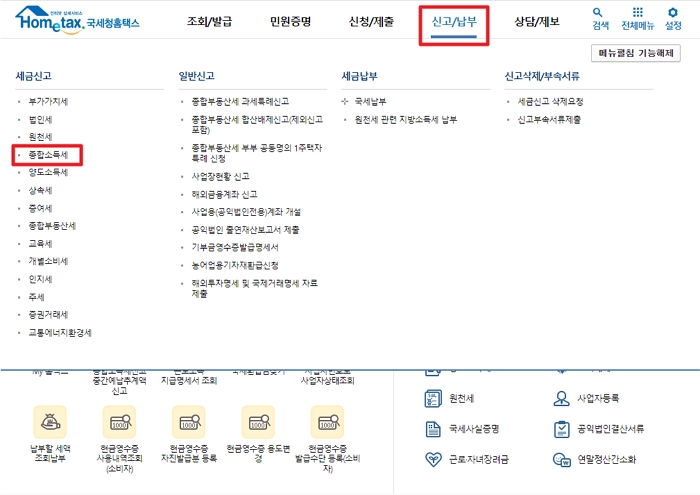Click the 연말정산간소화 icon
Viewport: 700px width, 495px height.
[x=562, y=459]
